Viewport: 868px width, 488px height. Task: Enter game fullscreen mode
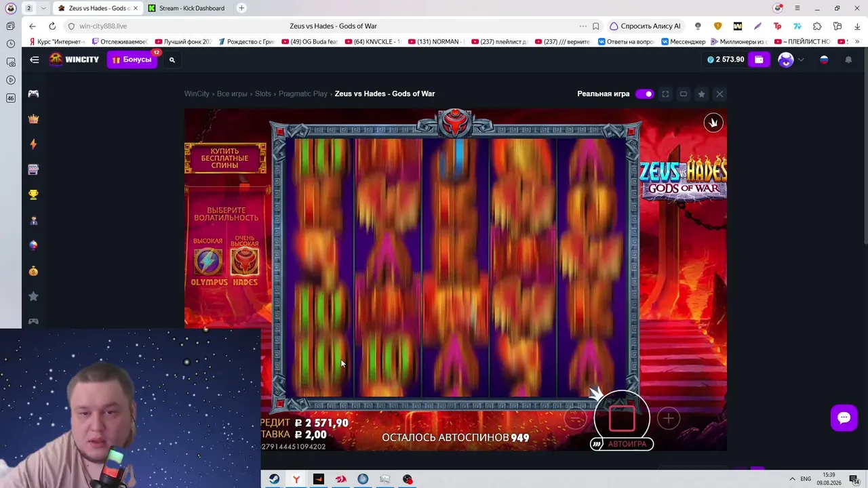click(665, 94)
